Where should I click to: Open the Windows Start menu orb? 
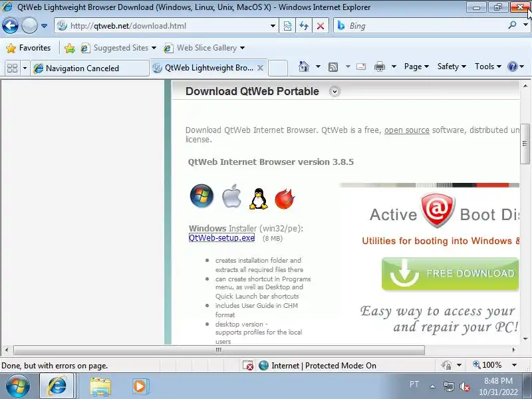coord(18,386)
